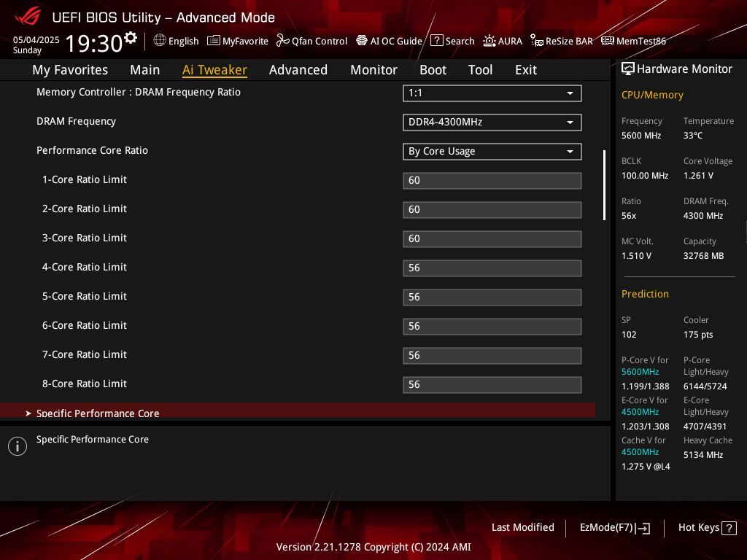This screenshot has height=560, width=747.
Task: Click the 32768 MB Capacity value
Action: (703, 256)
